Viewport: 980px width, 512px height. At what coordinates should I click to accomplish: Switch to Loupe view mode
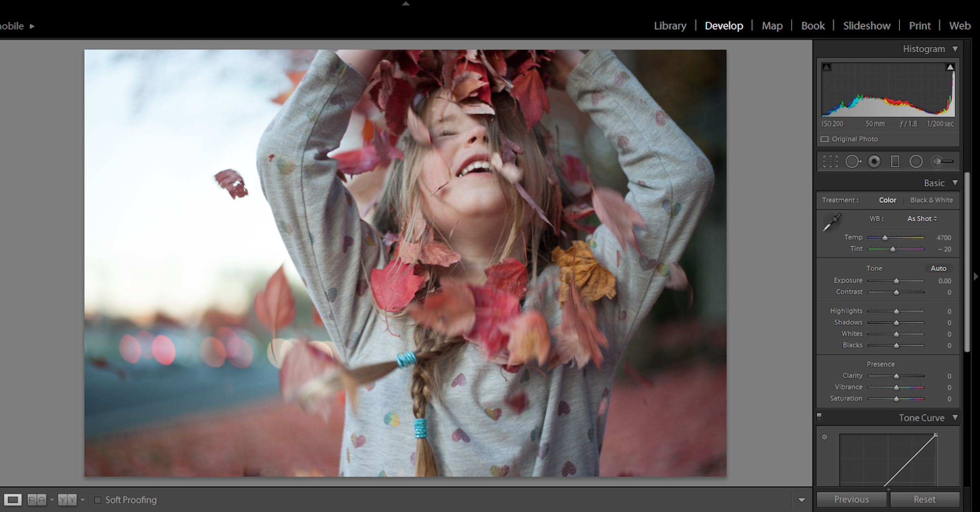[x=13, y=499]
